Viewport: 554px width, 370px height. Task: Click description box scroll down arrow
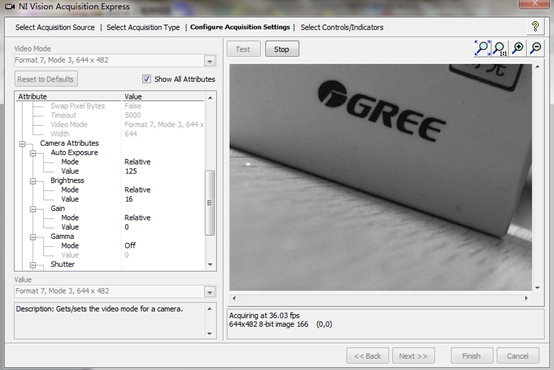210,333
